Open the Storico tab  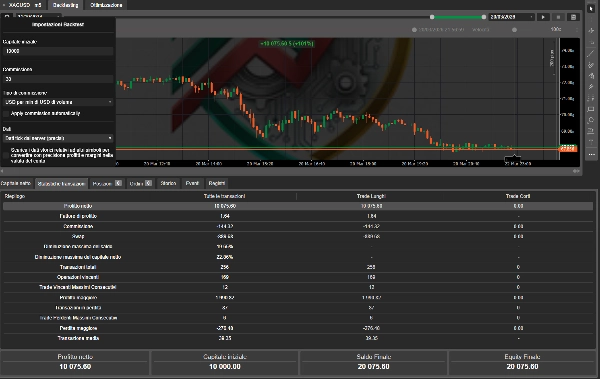pos(168,184)
